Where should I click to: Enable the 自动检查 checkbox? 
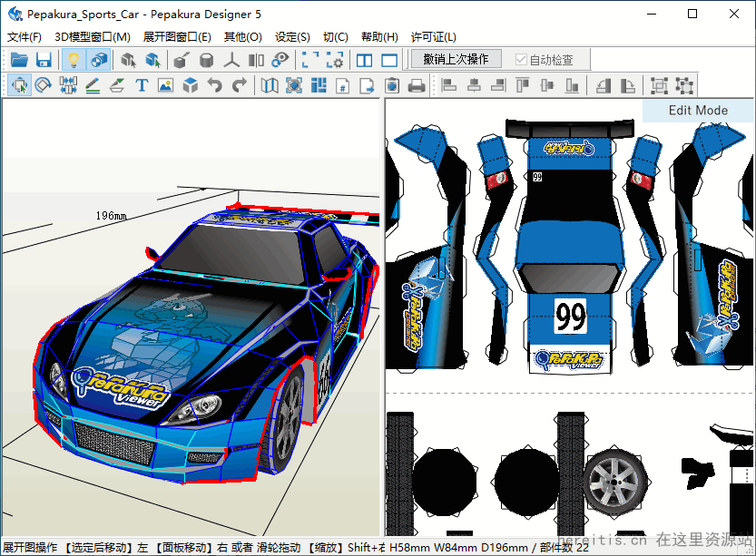pyautogui.click(x=520, y=60)
